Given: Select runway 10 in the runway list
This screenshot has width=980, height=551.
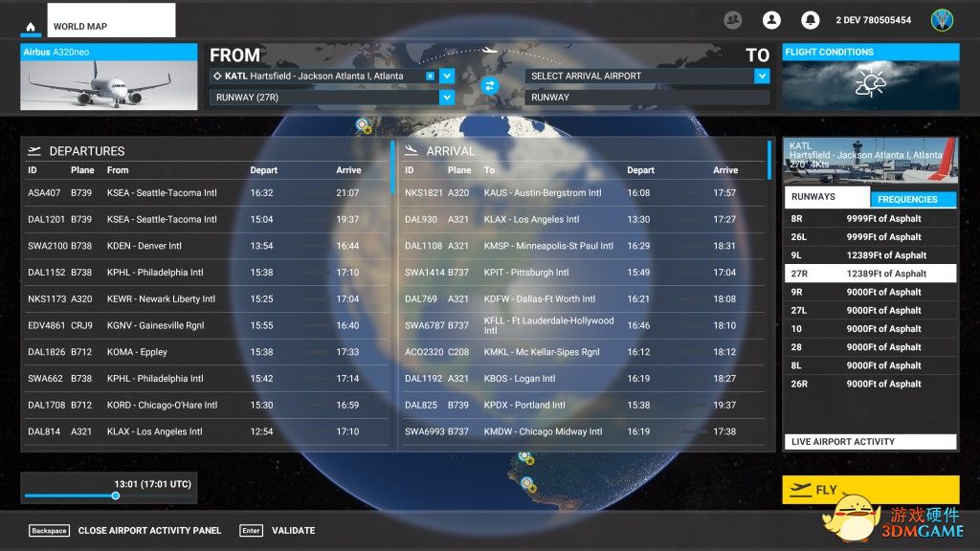Looking at the screenshot, I should 870,329.
